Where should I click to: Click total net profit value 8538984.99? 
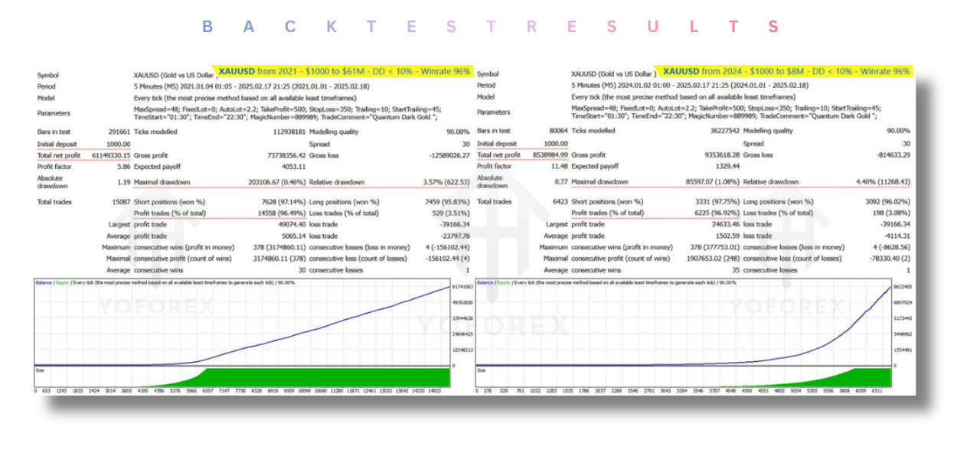(x=547, y=155)
